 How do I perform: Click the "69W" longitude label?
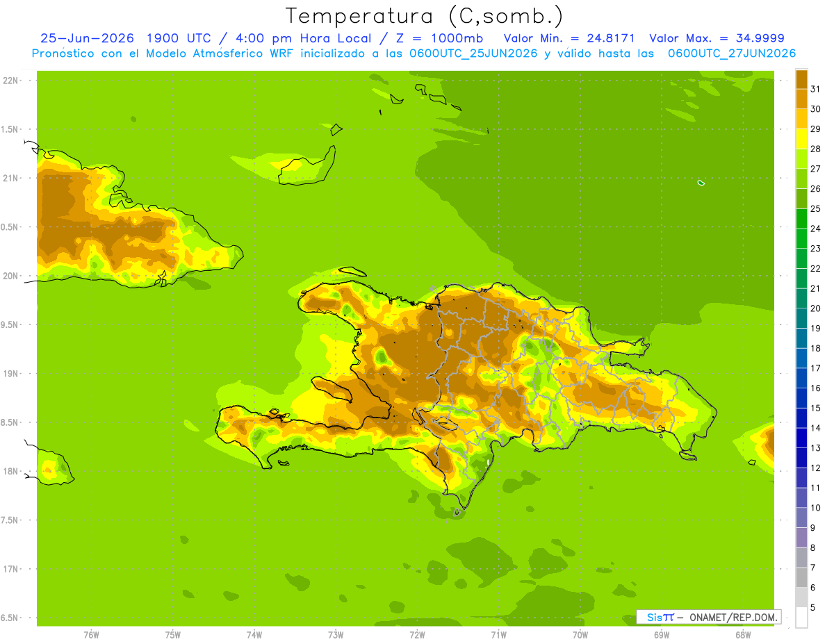[x=662, y=634]
